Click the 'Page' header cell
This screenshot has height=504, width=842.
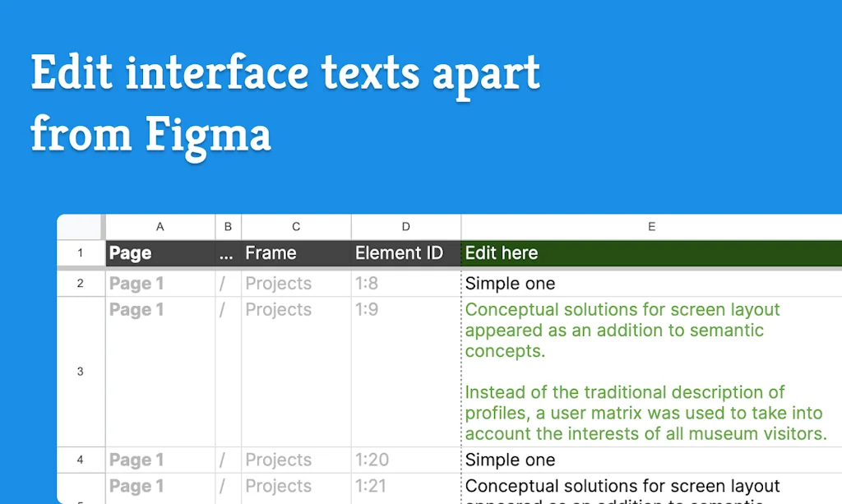point(160,253)
